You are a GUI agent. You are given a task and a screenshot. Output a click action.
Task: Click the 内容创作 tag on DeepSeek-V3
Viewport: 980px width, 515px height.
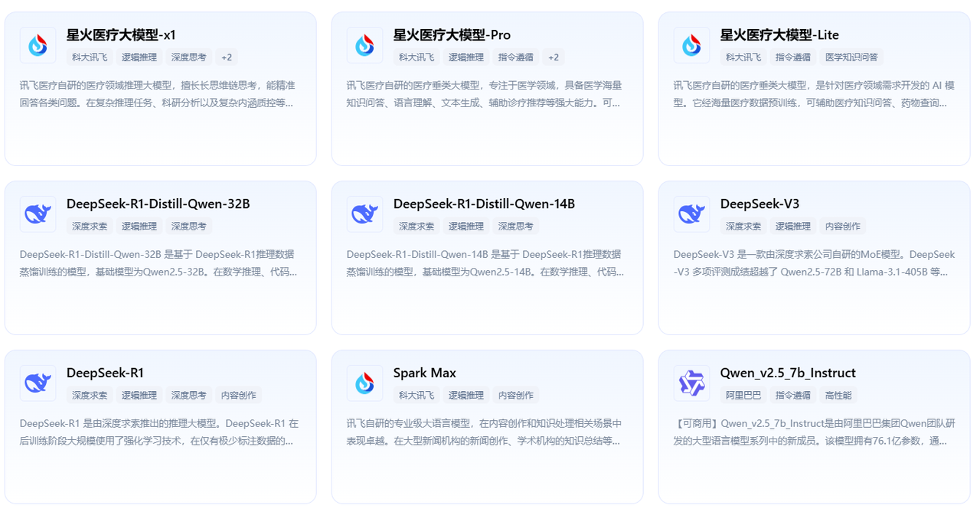[843, 227]
